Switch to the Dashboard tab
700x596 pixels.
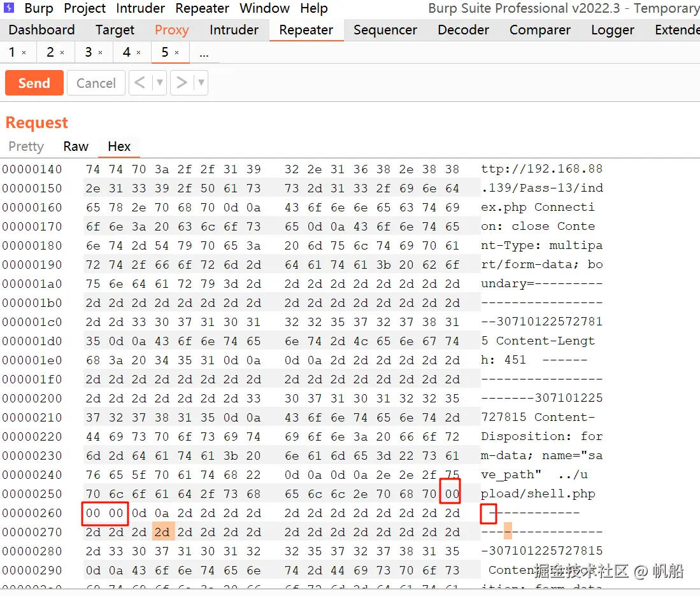coord(41,30)
